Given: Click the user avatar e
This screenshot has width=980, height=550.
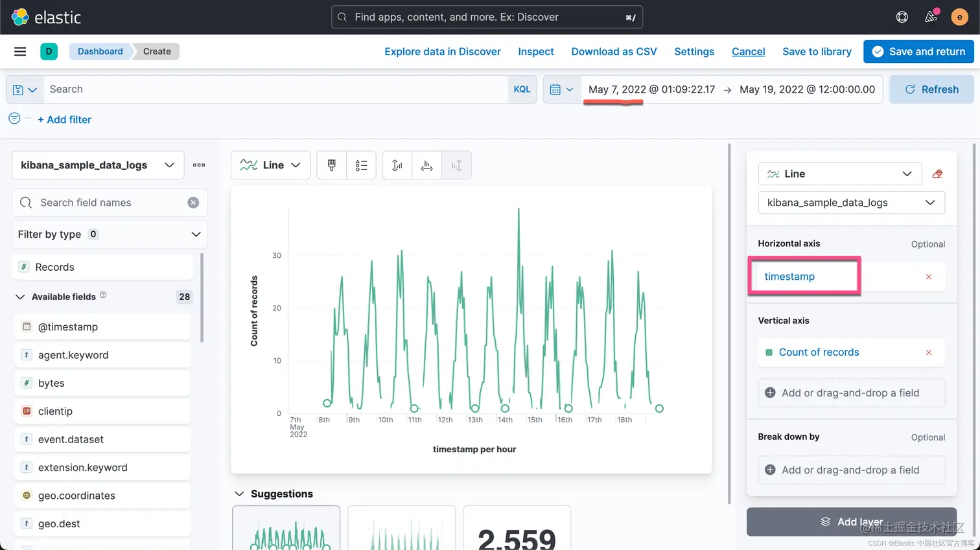Looking at the screenshot, I should click(x=959, y=17).
